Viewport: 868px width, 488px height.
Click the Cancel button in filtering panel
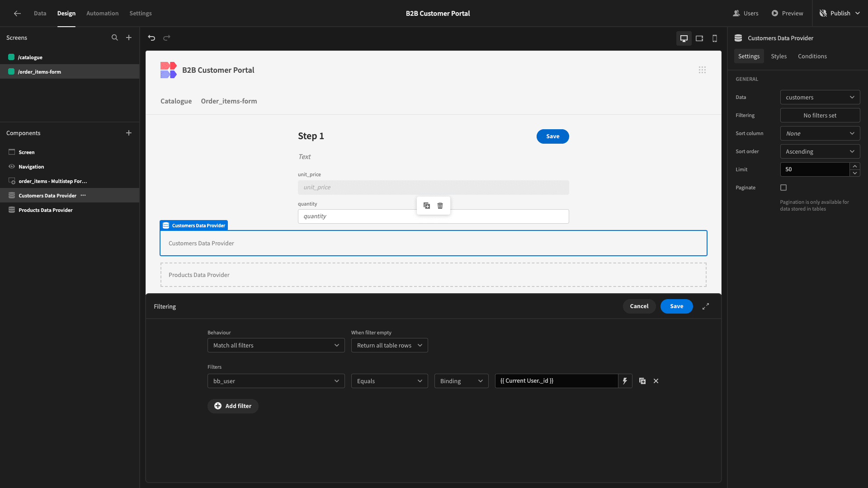point(639,306)
